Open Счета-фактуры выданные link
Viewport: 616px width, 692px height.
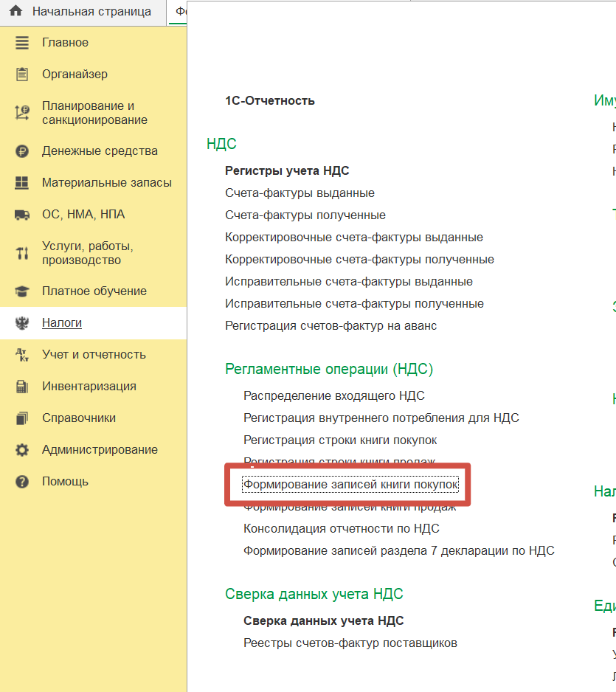tap(300, 193)
